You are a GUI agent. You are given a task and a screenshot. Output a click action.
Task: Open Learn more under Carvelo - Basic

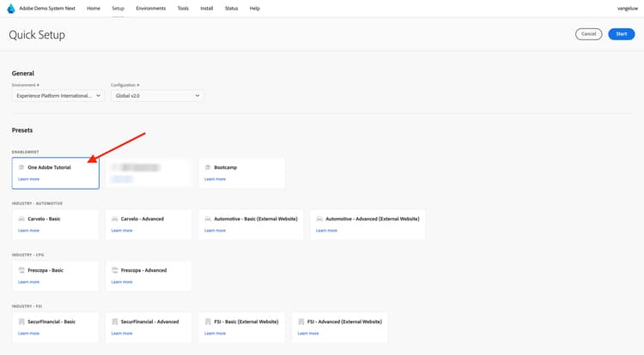coord(28,231)
